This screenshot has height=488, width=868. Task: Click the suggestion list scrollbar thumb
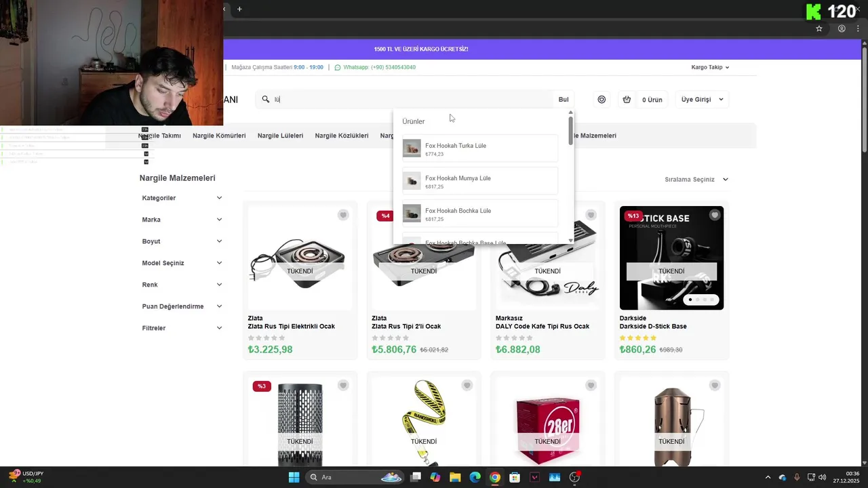tap(571, 129)
